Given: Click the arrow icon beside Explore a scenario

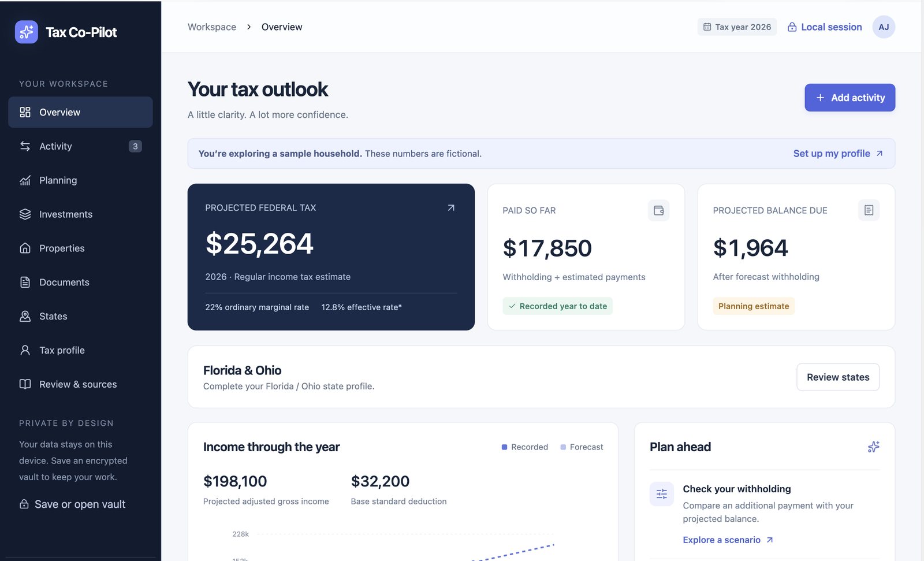Looking at the screenshot, I should pyautogui.click(x=769, y=540).
